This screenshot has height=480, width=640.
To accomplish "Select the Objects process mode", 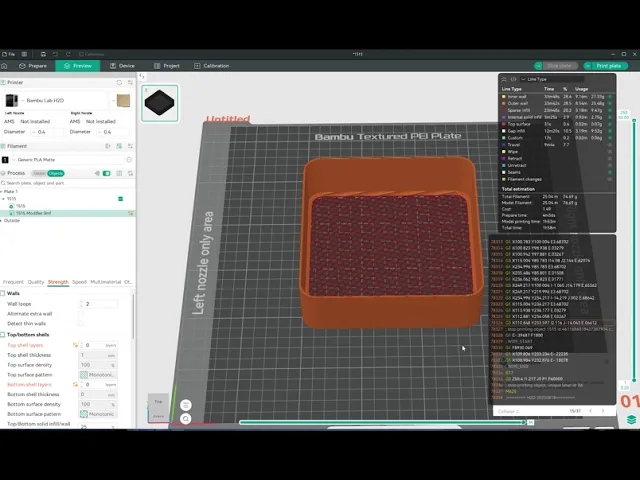I will pyautogui.click(x=56, y=173).
